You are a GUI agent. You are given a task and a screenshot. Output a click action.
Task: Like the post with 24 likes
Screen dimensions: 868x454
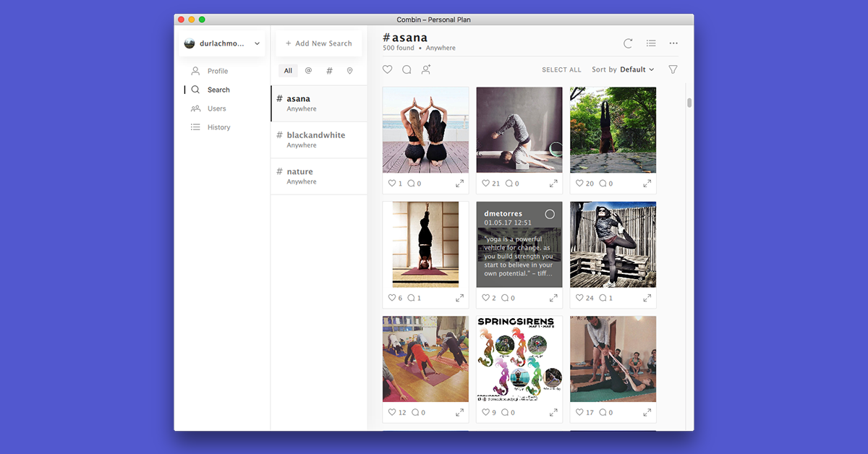click(x=579, y=298)
